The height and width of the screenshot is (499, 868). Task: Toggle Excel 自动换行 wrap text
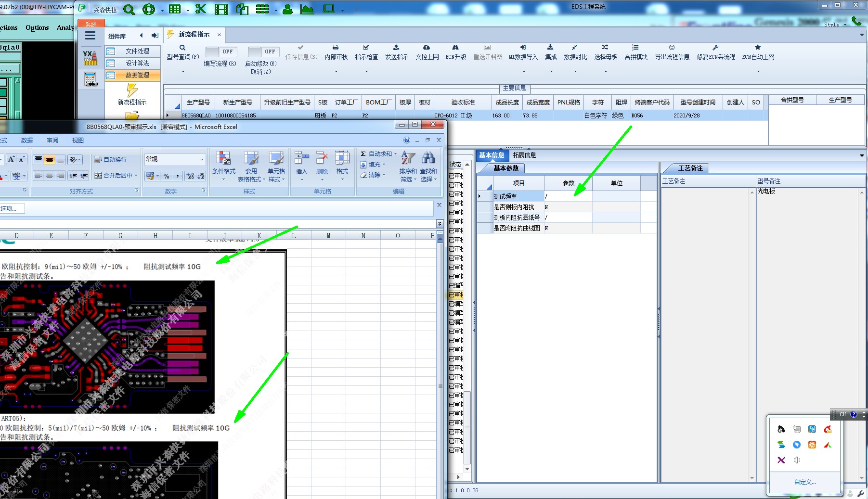coord(111,159)
